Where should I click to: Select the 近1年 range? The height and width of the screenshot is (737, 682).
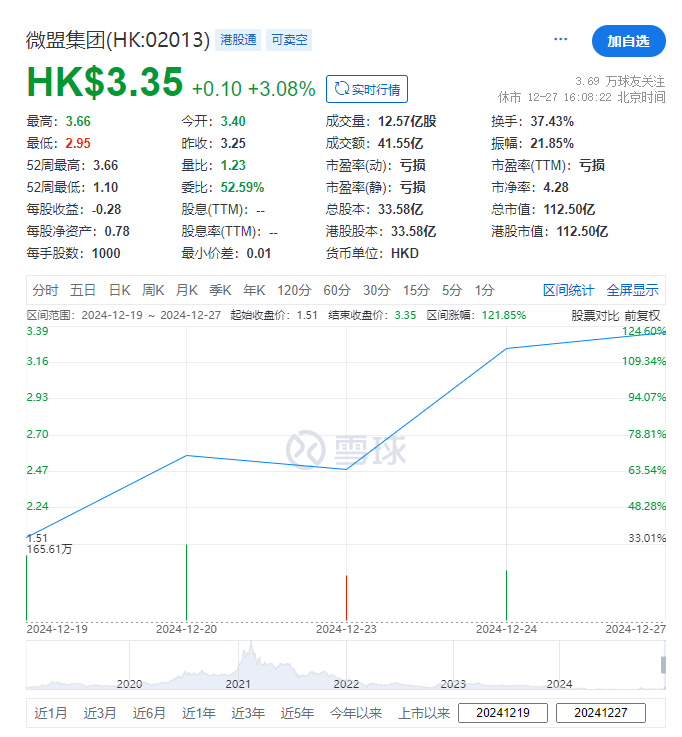pos(198,713)
